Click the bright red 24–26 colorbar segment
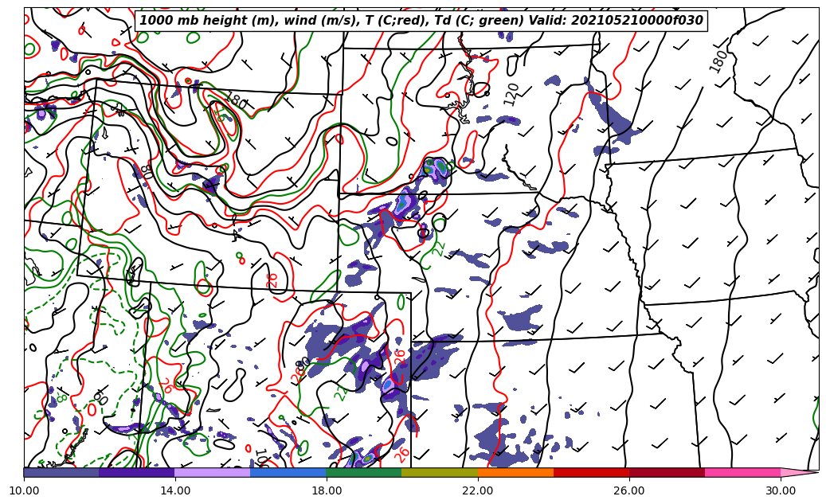This screenshot has height=504, width=826. click(591, 472)
